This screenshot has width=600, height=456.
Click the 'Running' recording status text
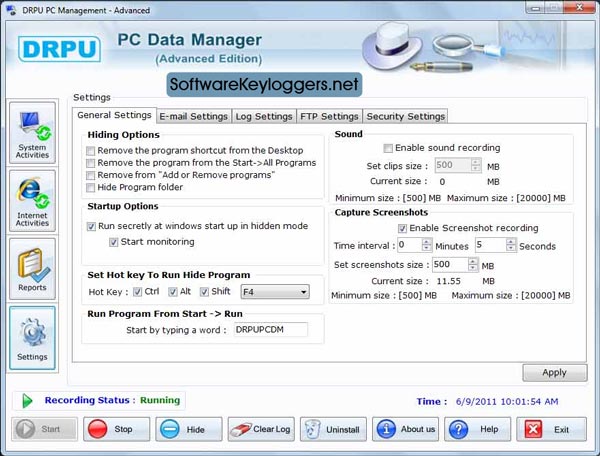pyautogui.click(x=160, y=400)
